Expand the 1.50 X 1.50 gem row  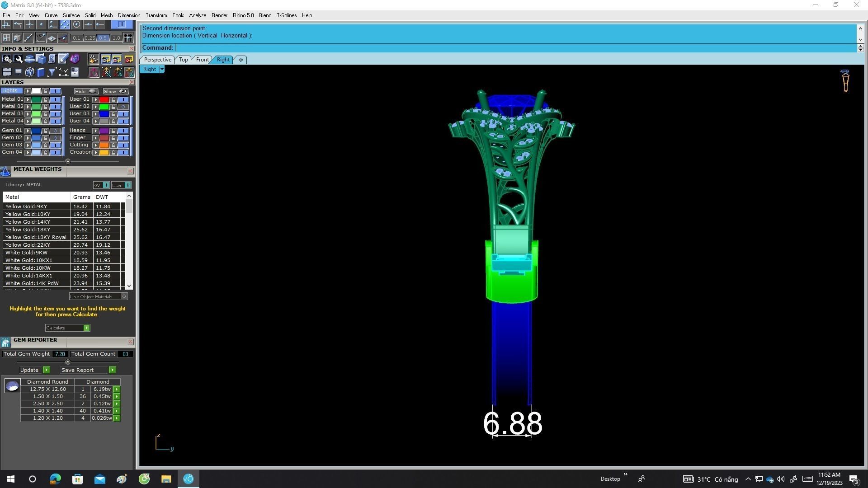[x=117, y=397]
